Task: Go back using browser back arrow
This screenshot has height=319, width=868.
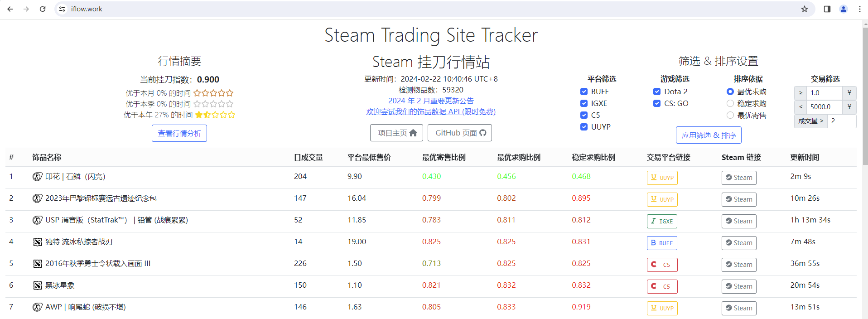Action: point(10,9)
